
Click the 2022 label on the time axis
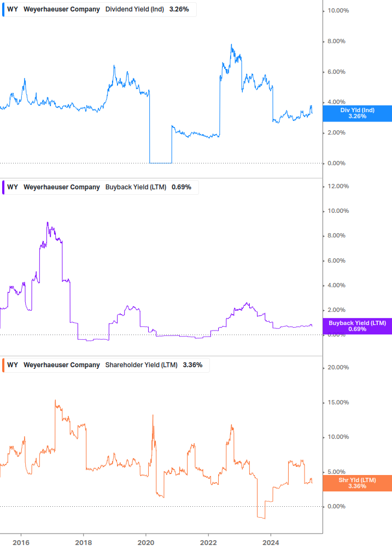(208, 543)
